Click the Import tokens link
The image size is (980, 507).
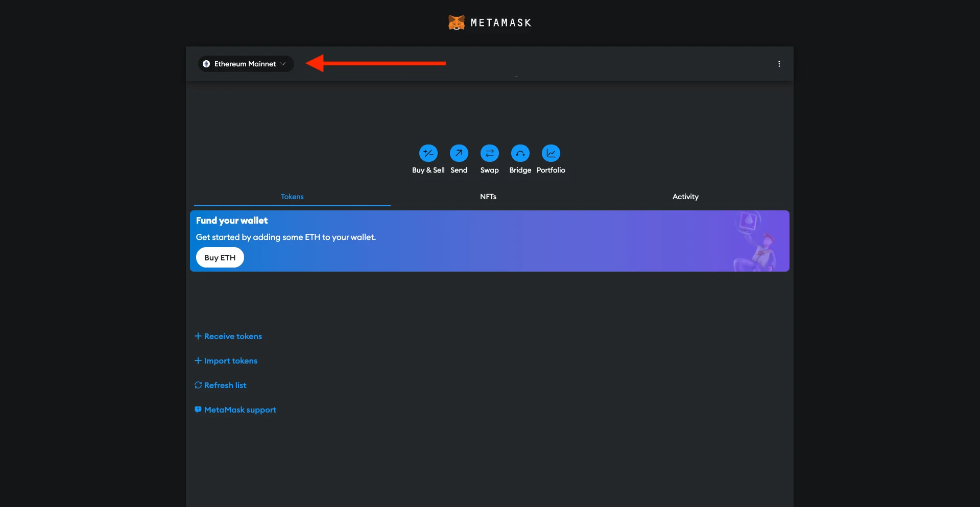point(226,360)
